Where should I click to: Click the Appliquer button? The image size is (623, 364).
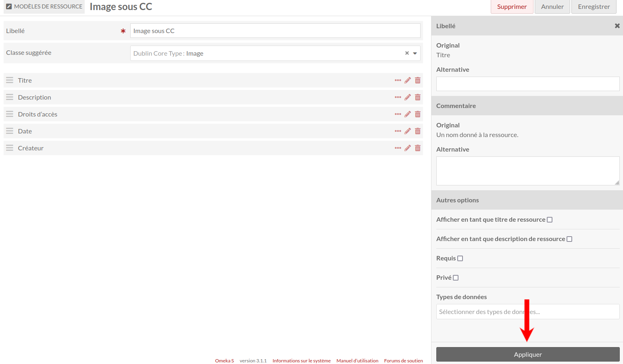[x=528, y=354]
